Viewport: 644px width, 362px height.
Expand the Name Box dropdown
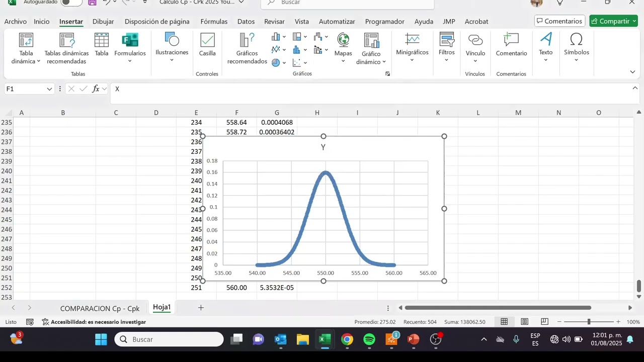(49, 89)
